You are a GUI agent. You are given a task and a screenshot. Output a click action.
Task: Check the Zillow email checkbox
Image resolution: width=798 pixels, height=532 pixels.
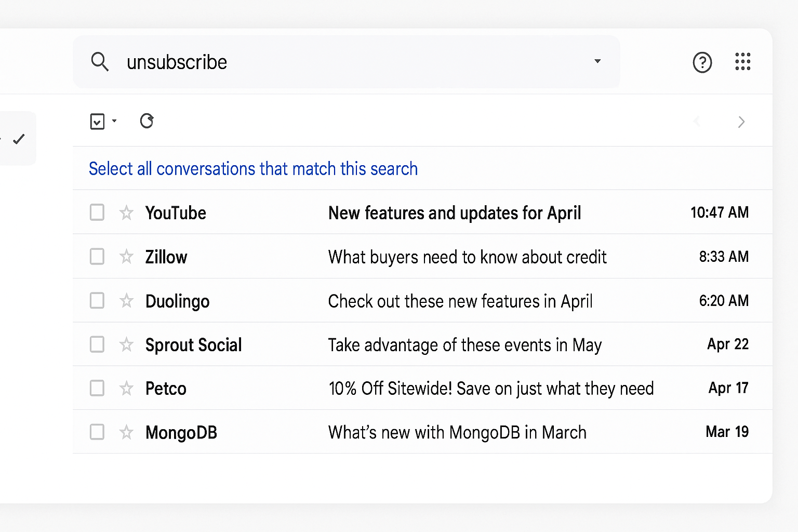point(97,257)
